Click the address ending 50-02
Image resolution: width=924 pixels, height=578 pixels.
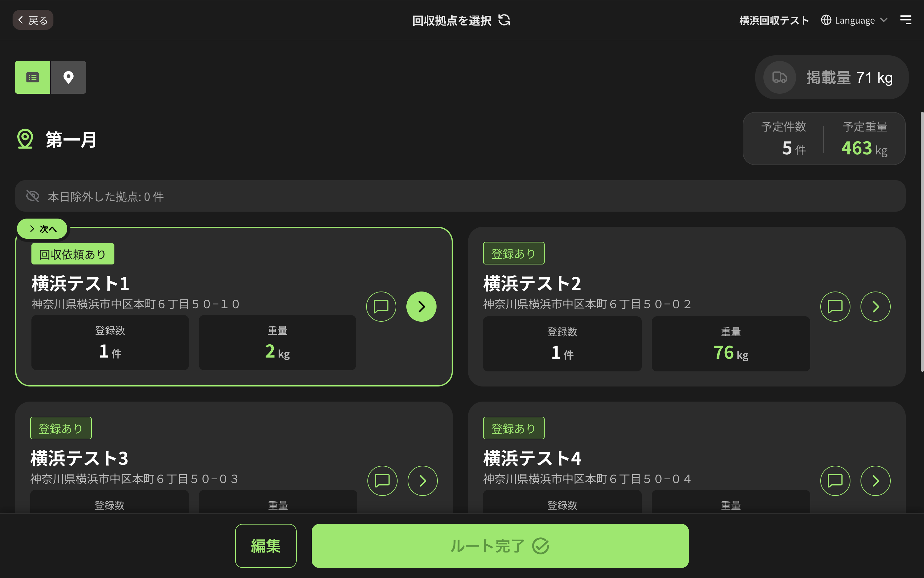[x=587, y=304]
